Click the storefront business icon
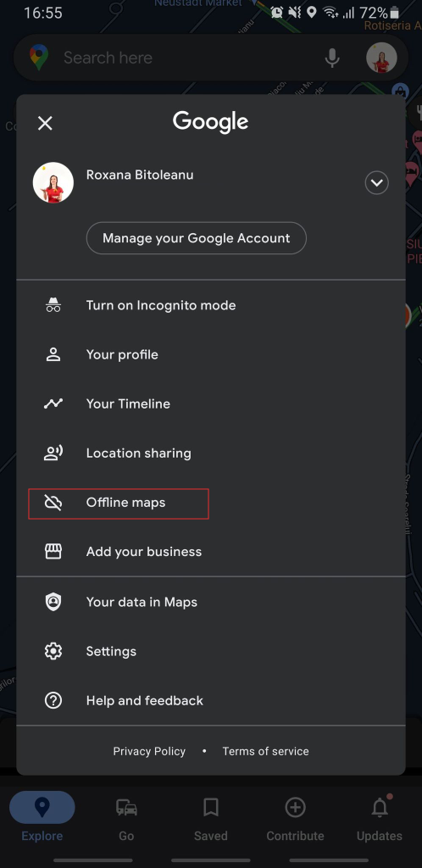422x868 pixels. click(53, 551)
